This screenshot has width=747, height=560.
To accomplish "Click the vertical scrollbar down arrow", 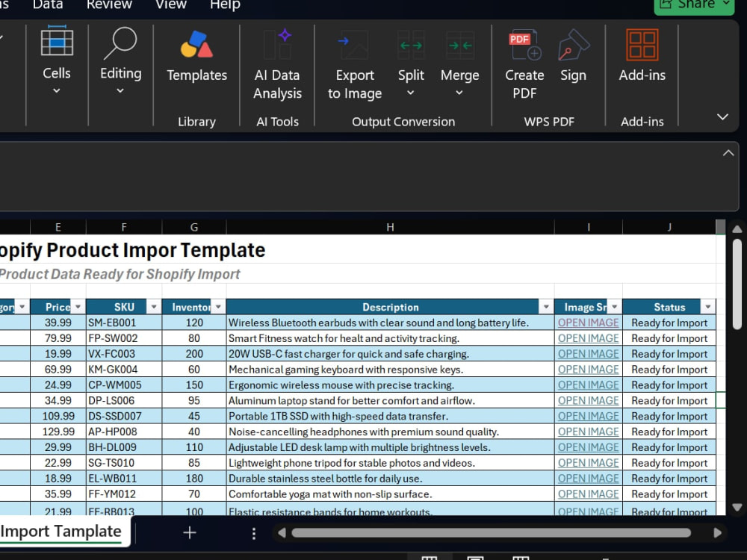I will 737,508.
